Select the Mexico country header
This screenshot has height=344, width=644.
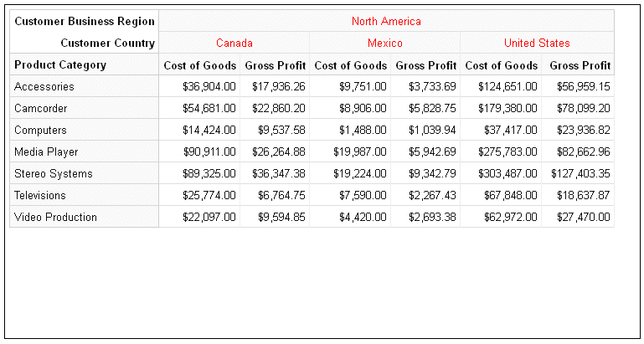385,43
